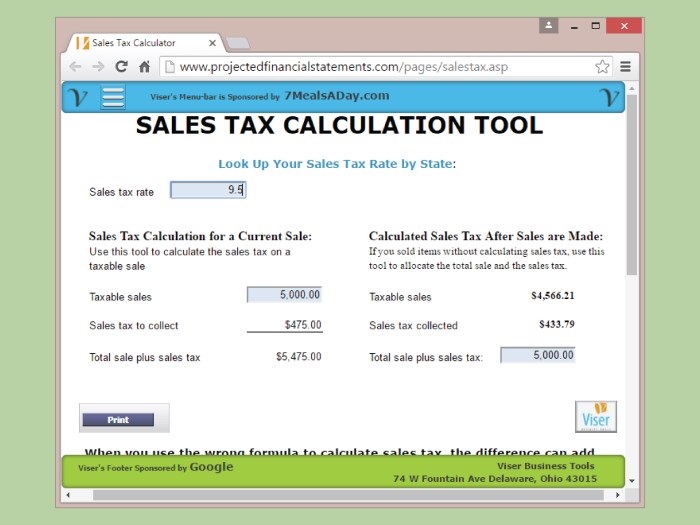
Task: Open the Chrome user profile icon
Action: pyautogui.click(x=549, y=26)
